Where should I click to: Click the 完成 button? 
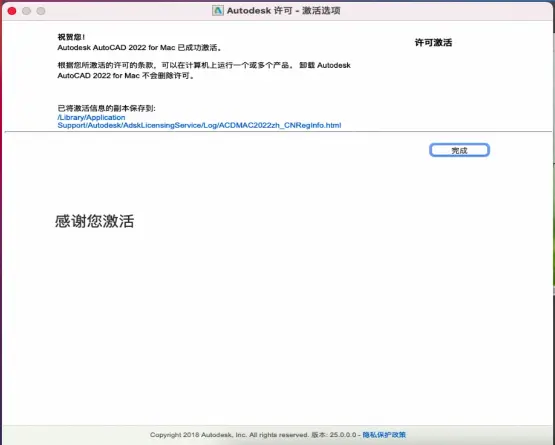coord(459,150)
